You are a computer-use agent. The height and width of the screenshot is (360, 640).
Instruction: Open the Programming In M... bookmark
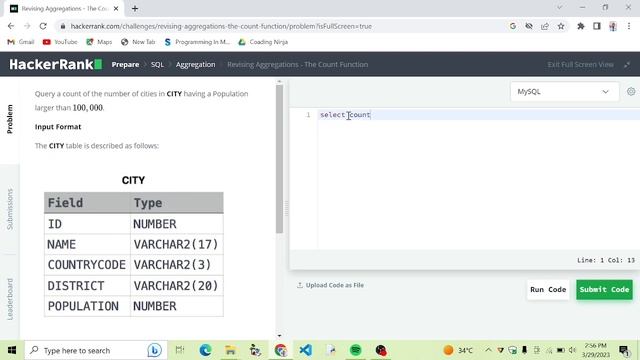(x=197, y=42)
